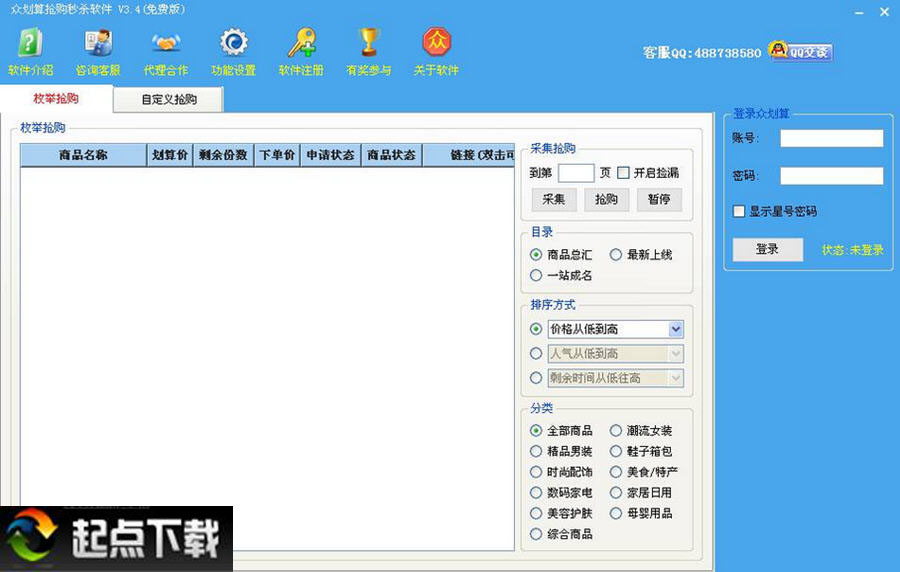The height and width of the screenshot is (572, 900).
Task: Choose 鞋子箱包 category
Action: point(615,451)
